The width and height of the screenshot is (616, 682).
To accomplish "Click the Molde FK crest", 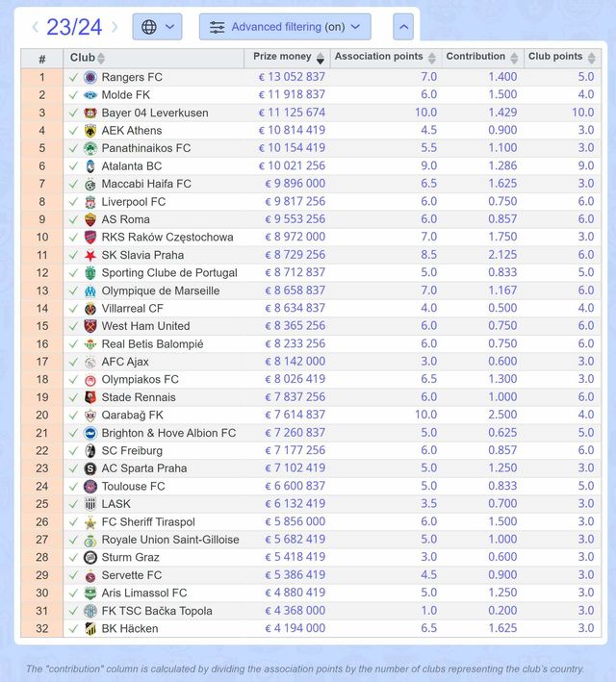I will pos(90,95).
